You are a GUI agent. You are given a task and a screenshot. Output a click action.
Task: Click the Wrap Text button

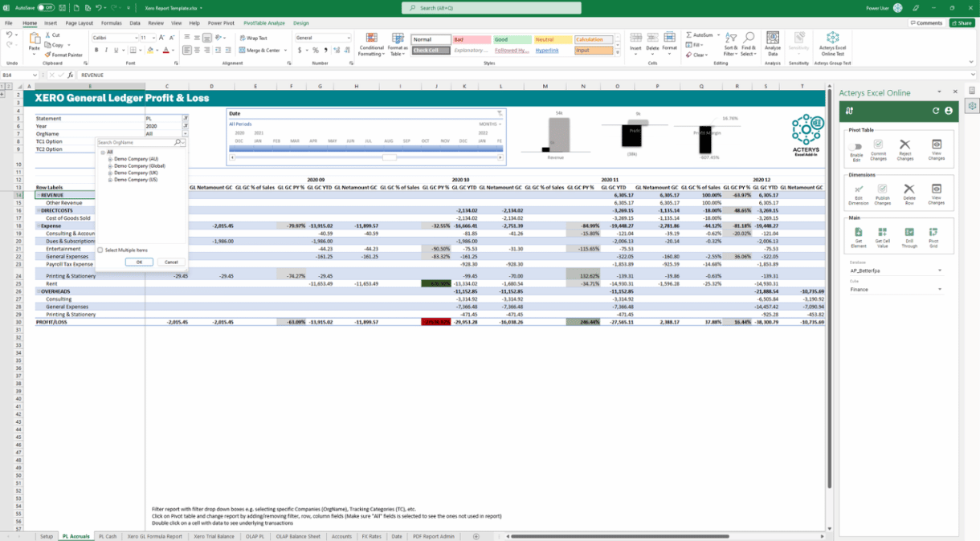(x=254, y=38)
